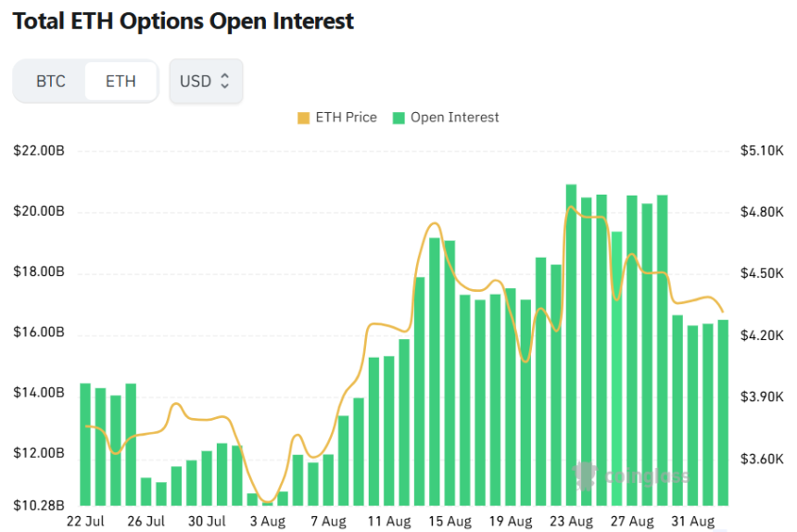Click the 31 Aug x-axis label

[691, 522]
